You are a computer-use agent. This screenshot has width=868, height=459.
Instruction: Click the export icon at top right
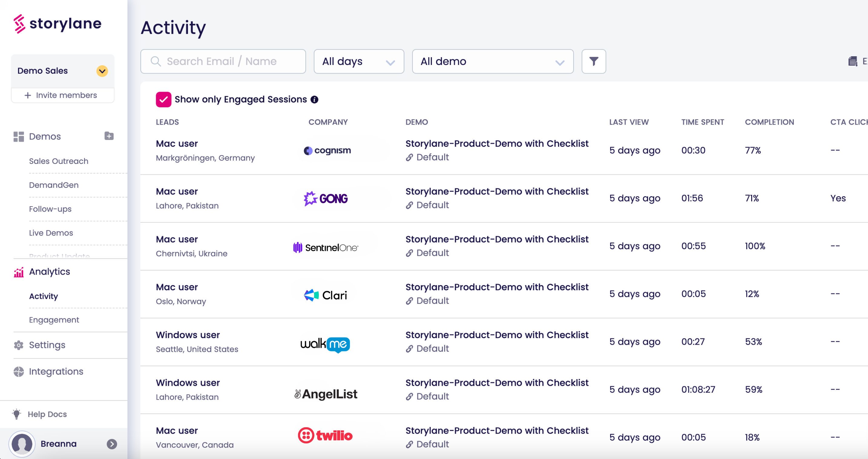pyautogui.click(x=853, y=61)
